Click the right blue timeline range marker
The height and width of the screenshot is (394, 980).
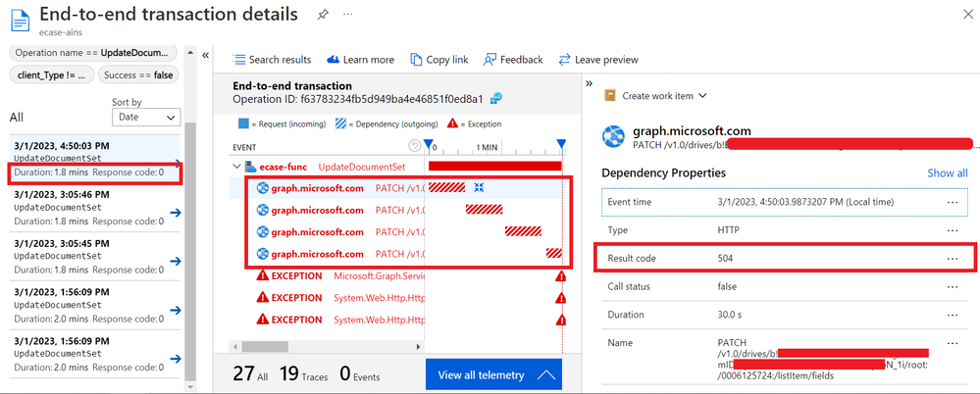point(561,145)
